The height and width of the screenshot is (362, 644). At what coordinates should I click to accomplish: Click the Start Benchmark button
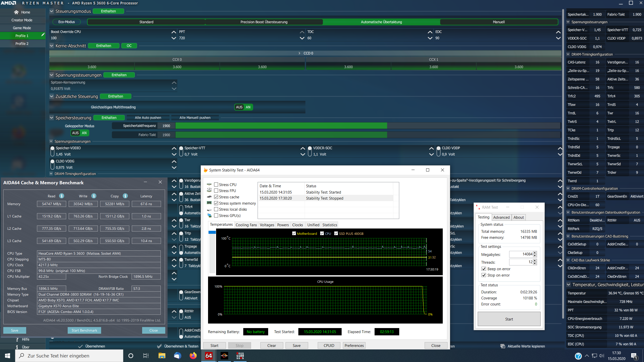[84, 330]
